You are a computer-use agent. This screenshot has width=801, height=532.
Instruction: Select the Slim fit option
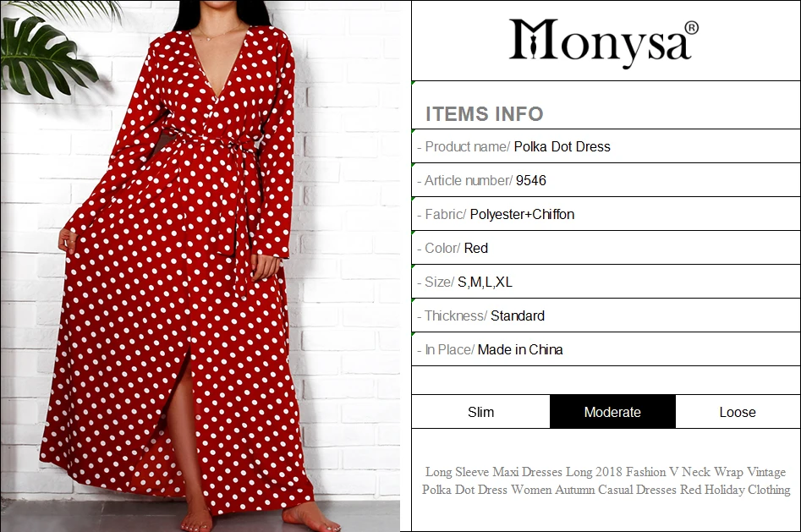[480, 412]
